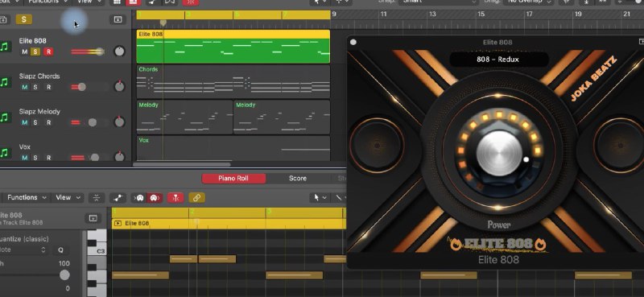Toggle the red Catch Playhead button in Piano Roll
The image size is (644, 297).
(175, 198)
